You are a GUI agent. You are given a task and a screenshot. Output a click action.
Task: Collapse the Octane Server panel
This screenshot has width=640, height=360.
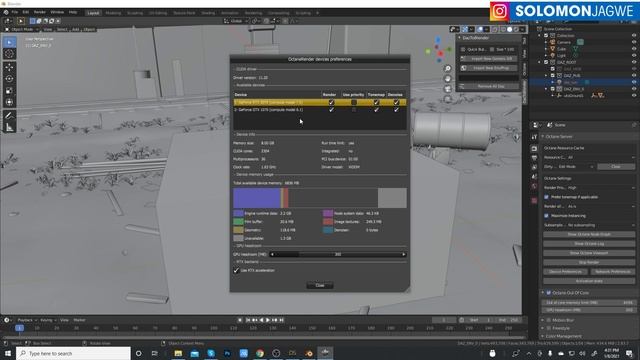543,137
